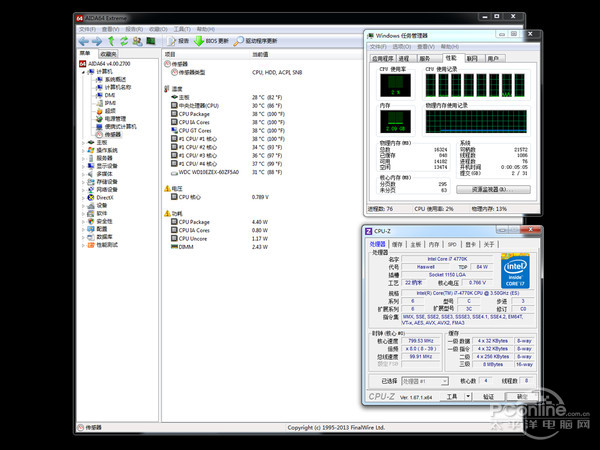Expand the 性能测试 tree node
Screen dimensions: 600x450
coord(83,245)
